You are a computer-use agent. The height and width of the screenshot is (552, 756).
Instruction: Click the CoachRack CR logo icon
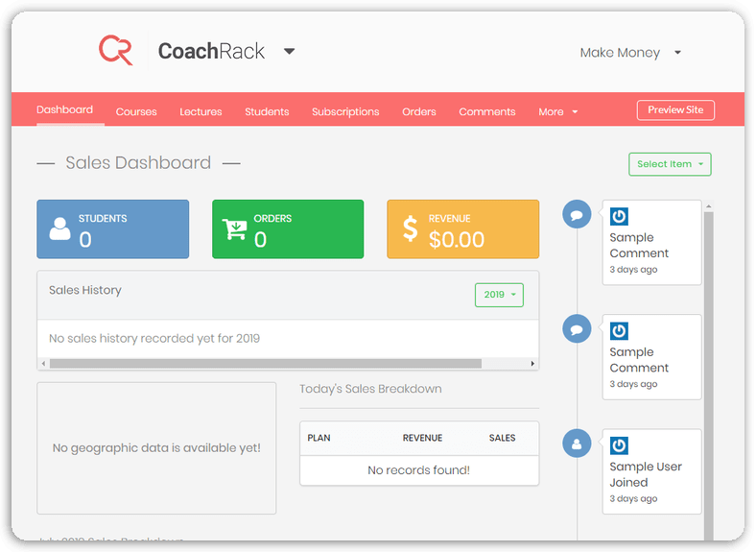[x=116, y=50]
